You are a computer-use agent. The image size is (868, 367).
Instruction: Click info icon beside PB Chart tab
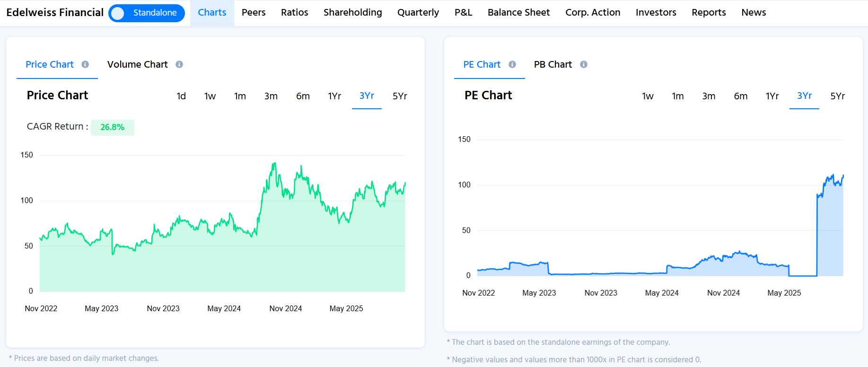tap(584, 64)
